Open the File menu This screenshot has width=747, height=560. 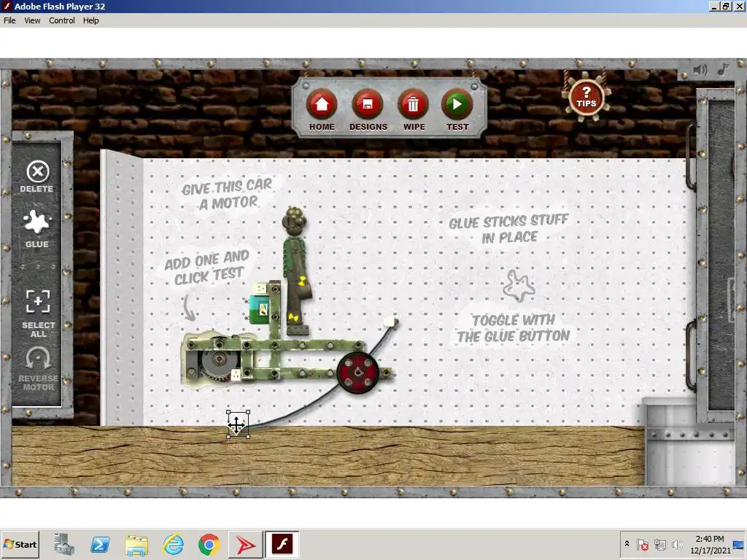pos(9,20)
